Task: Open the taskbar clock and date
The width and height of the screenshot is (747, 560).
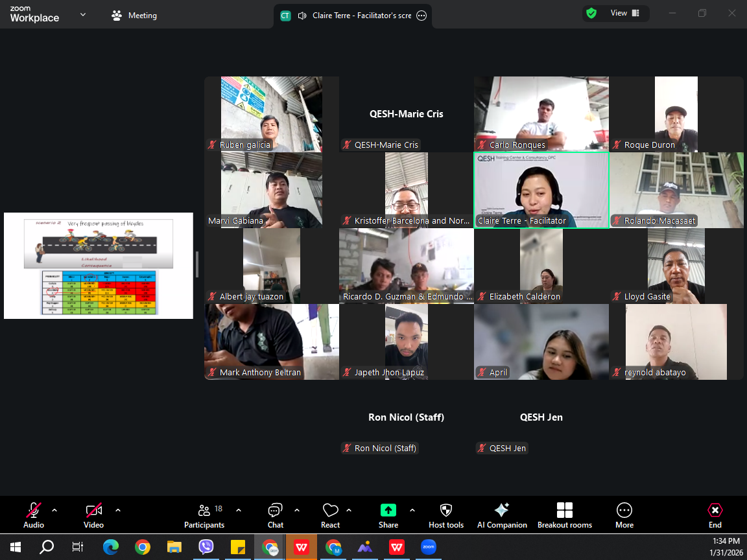Action: tap(726, 547)
